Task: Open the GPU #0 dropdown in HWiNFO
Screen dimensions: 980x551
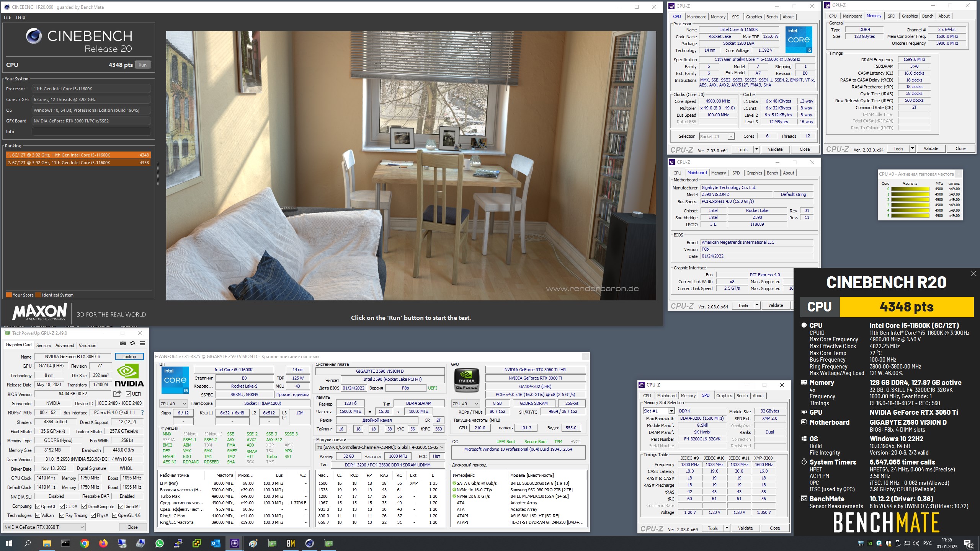Action: (465, 403)
